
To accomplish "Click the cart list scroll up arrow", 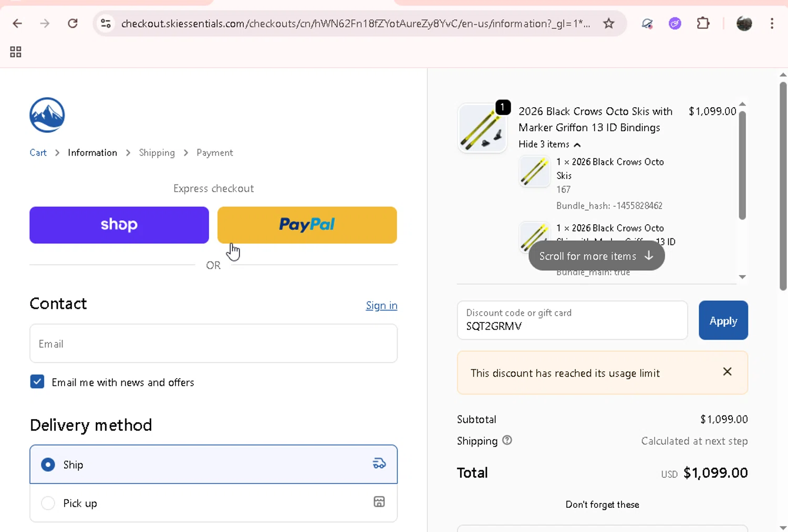I will 742,104.
